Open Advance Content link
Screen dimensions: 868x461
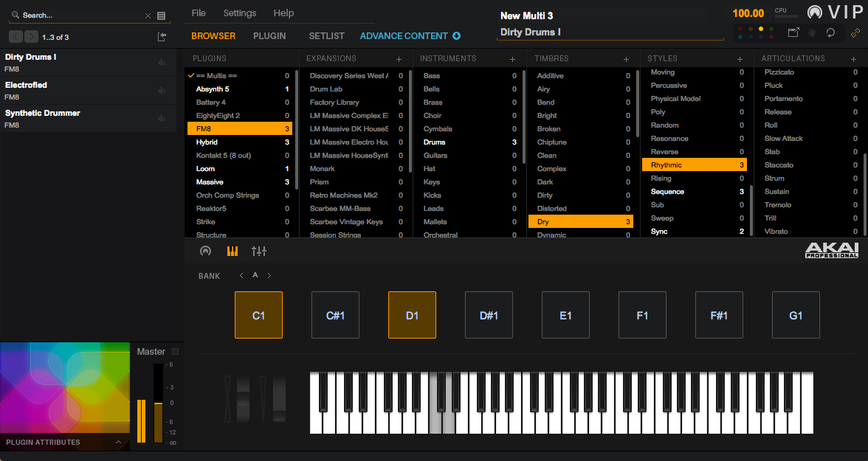tap(404, 36)
